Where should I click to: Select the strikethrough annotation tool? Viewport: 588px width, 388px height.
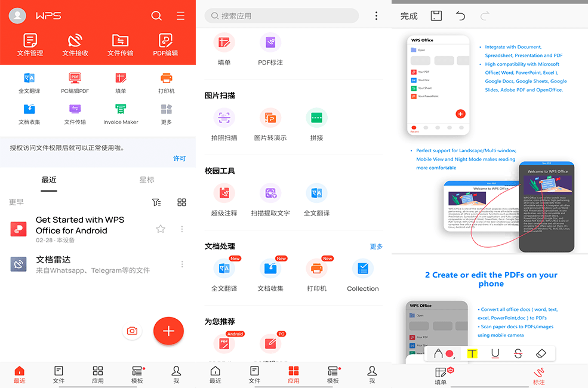click(x=518, y=353)
